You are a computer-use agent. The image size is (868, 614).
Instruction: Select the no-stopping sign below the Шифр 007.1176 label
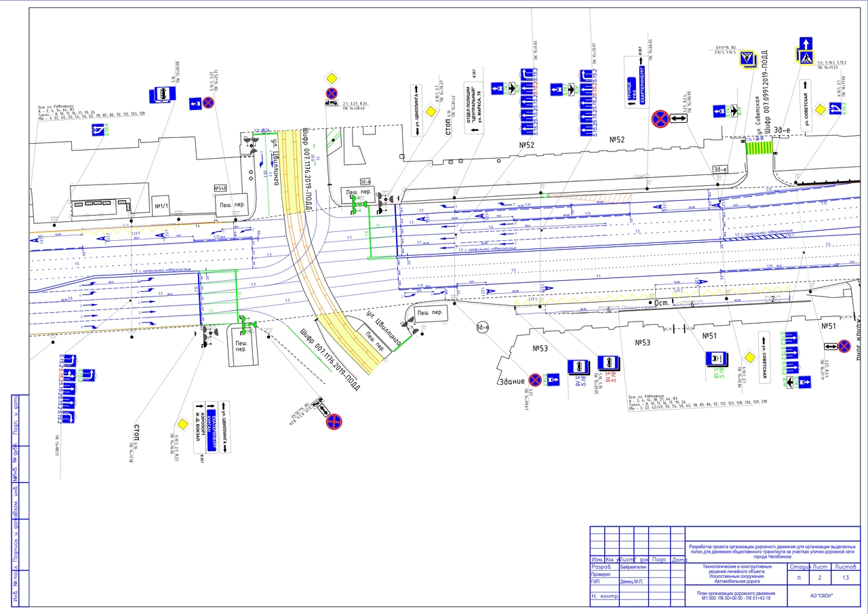pyautogui.click(x=334, y=421)
